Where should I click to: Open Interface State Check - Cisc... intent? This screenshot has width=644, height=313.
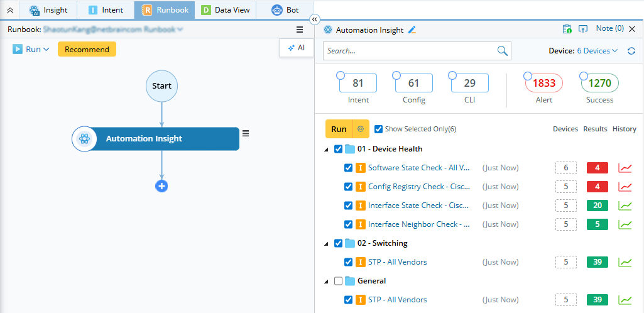(x=418, y=206)
